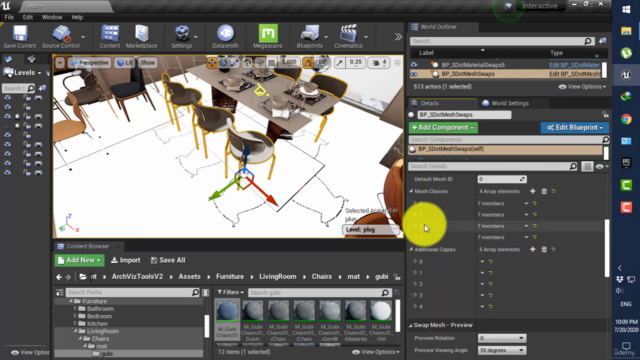Select the scale gizmo mode in viewport

tap(234, 62)
